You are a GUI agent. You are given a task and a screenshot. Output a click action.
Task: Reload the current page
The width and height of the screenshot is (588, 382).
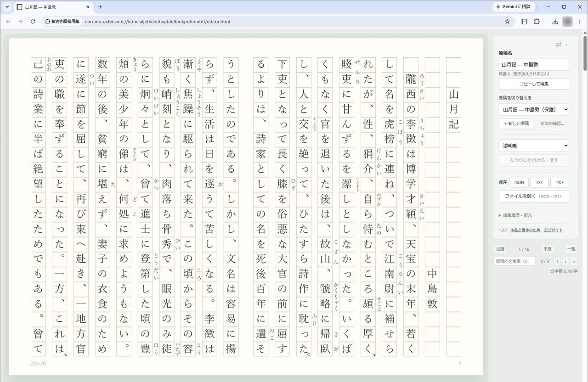[33, 22]
